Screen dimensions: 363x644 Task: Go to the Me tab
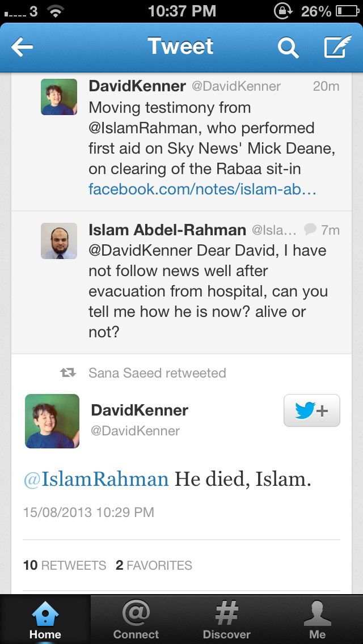click(318, 619)
